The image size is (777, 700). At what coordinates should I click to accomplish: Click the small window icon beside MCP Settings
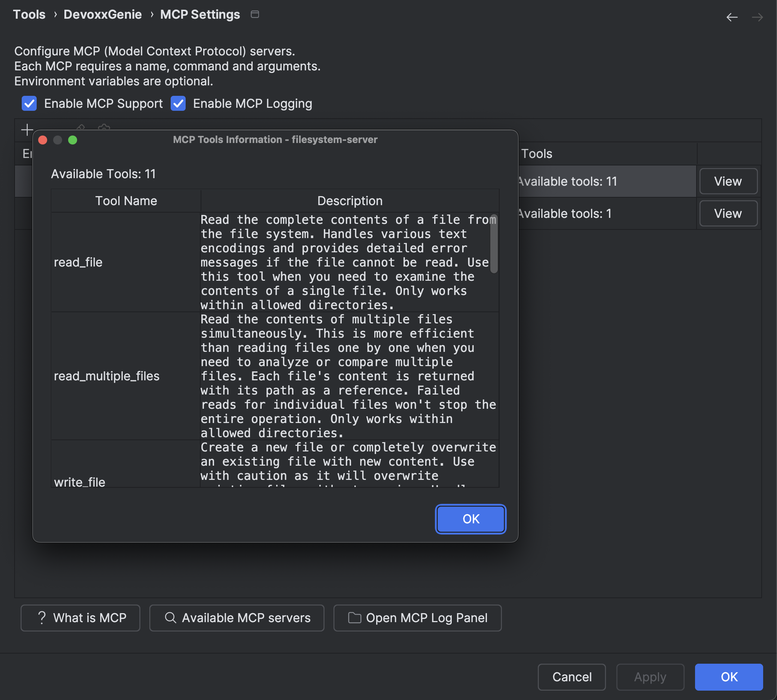coord(255,15)
